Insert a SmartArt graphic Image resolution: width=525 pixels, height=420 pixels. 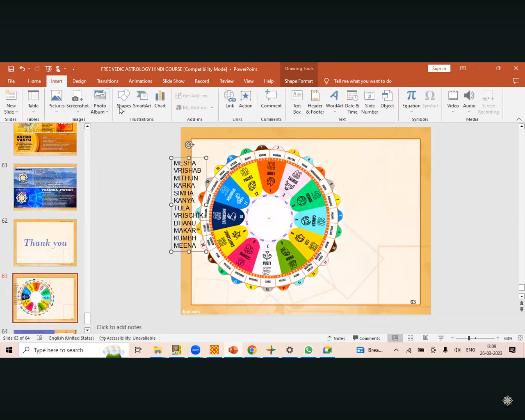coord(142,100)
